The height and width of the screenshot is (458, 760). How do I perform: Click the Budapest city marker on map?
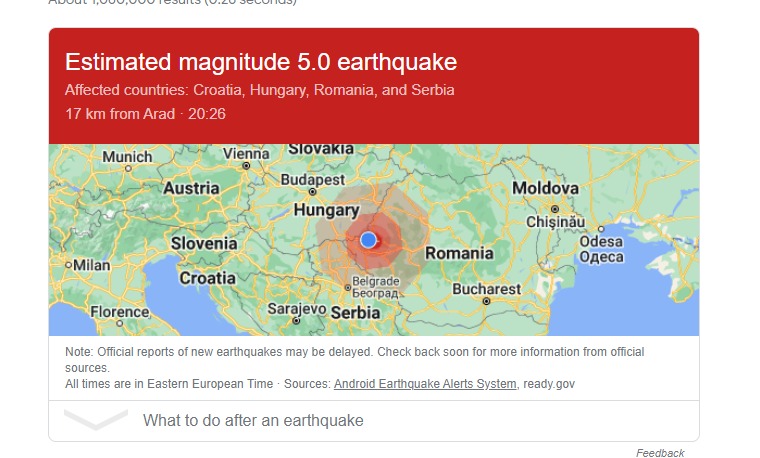313,192
